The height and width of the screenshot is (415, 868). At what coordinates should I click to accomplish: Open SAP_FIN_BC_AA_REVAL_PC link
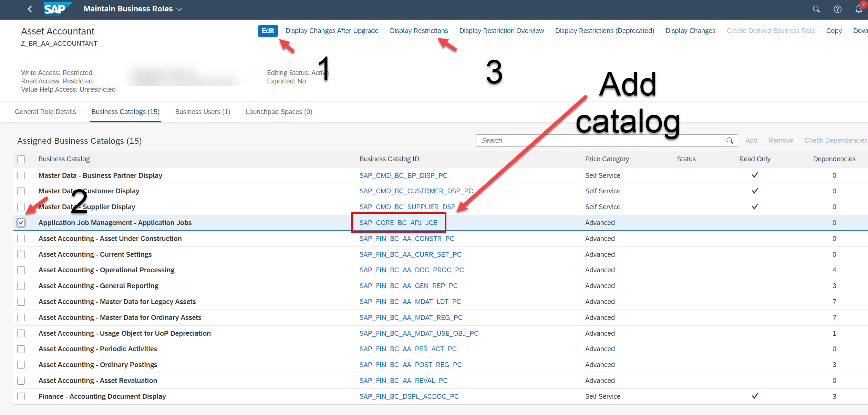[403, 381]
